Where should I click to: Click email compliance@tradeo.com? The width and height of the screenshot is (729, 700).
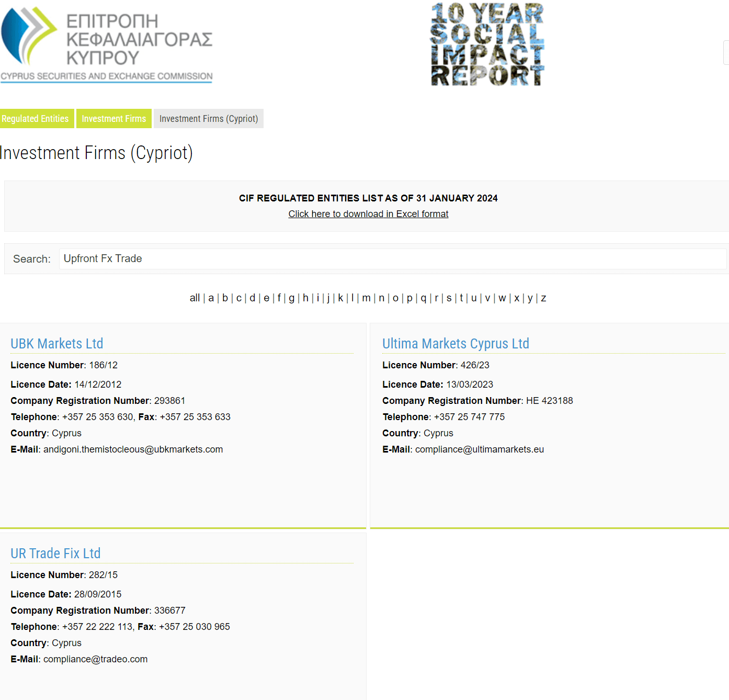(95, 659)
